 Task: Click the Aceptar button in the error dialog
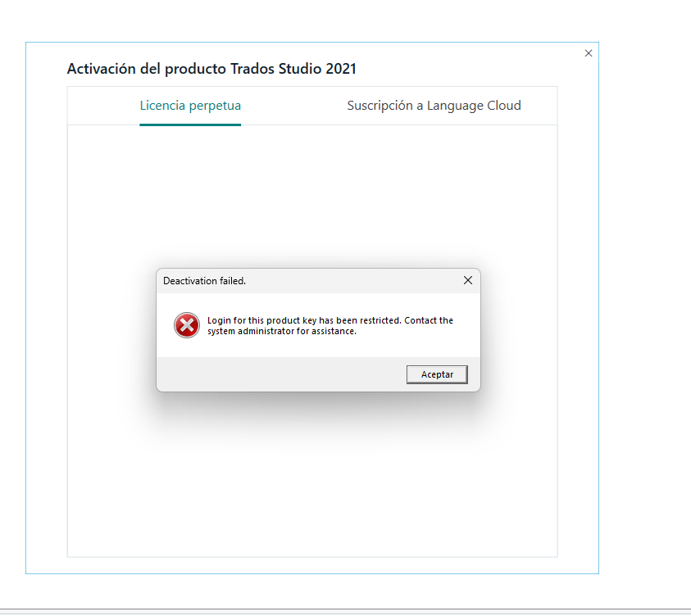(x=437, y=374)
